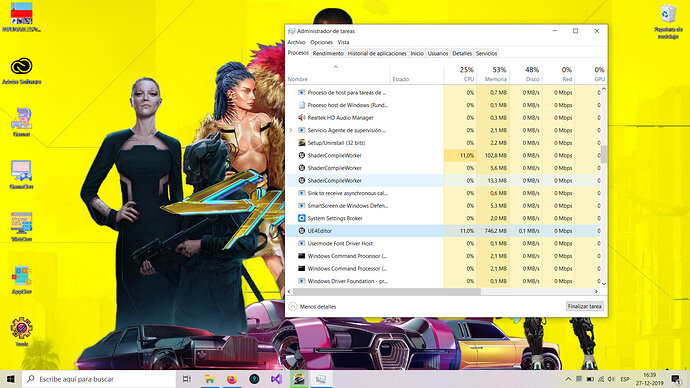This screenshot has height=388, width=690.
Task: Select the gear-shaped Tools desktop icon
Action: (21, 328)
